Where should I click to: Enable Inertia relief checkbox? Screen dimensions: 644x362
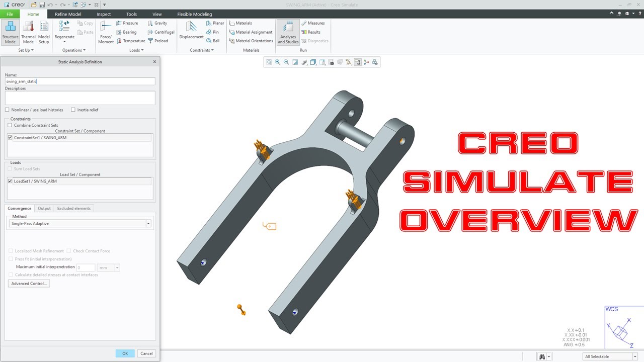point(73,110)
